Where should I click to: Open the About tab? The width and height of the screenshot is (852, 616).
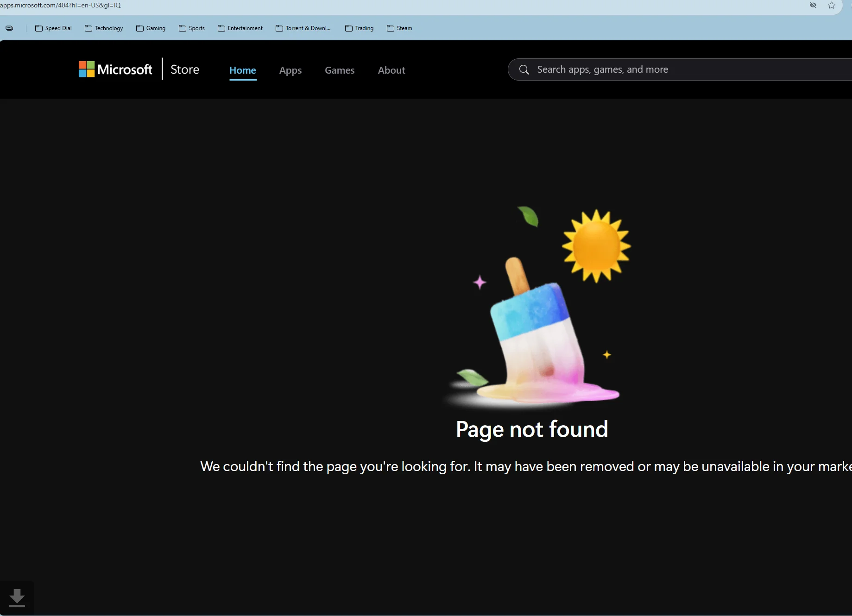click(x=391, y=70)
